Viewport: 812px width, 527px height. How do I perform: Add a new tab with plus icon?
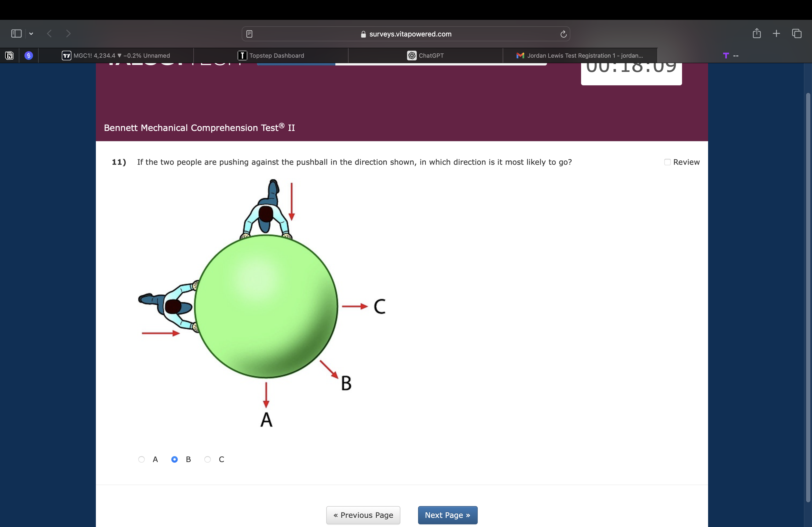point(776,33)
